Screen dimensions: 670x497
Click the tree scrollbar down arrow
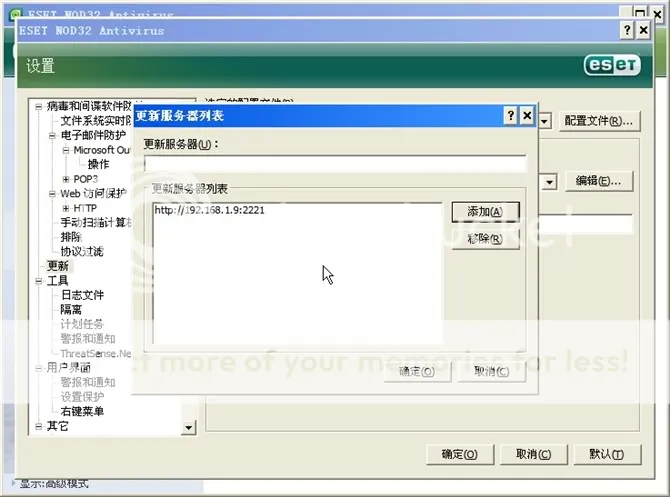[188, 427]
